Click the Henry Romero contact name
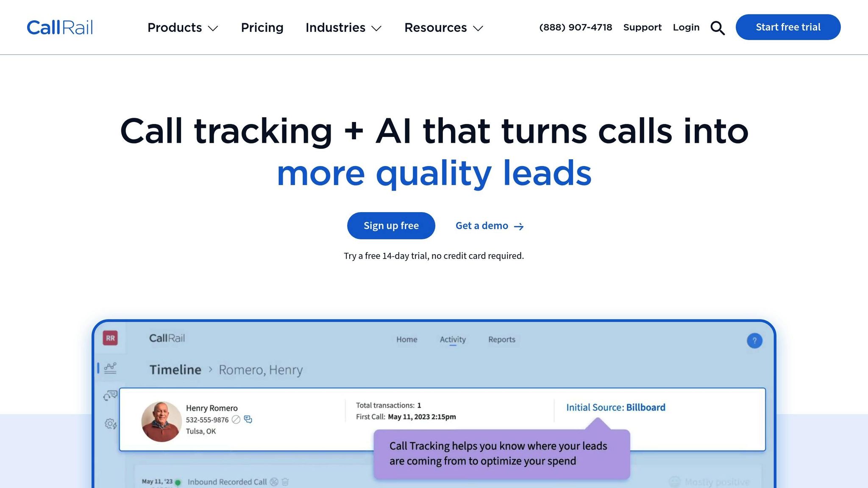The height and width of the screenshot is (488, 868). point(211,408)
